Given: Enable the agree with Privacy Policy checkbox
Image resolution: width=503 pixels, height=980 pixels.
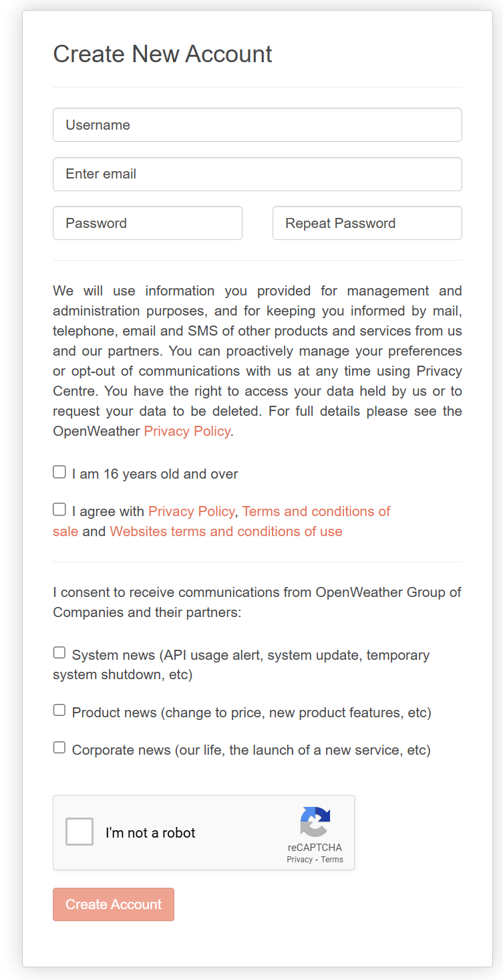Looking at the screenshot, I should (59, 510).
